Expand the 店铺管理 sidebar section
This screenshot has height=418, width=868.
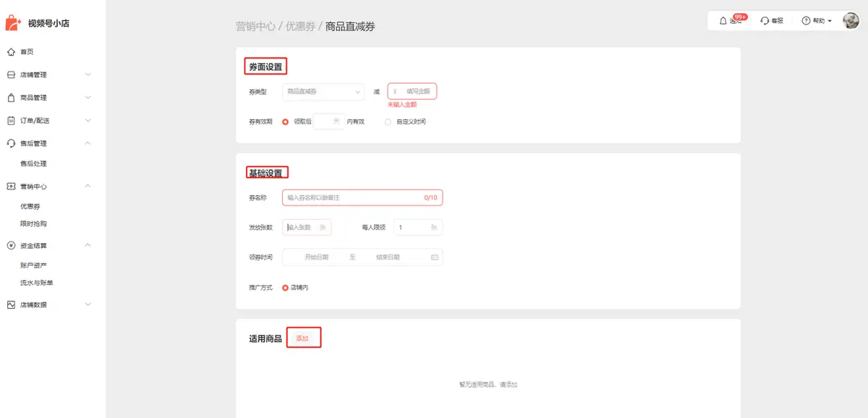pyautogui.click(x=88, y=74)
